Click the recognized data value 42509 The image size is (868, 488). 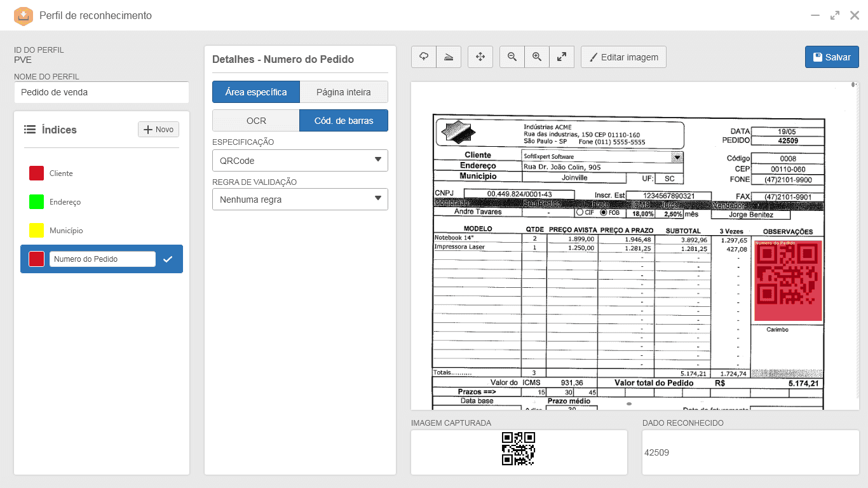point(656,453)
